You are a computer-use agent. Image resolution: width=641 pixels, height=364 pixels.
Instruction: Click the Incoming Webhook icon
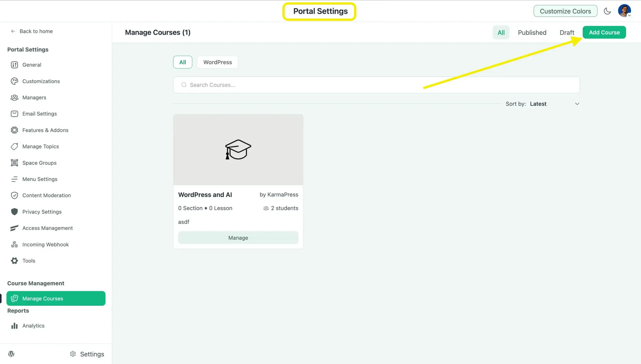pos(14,244)
